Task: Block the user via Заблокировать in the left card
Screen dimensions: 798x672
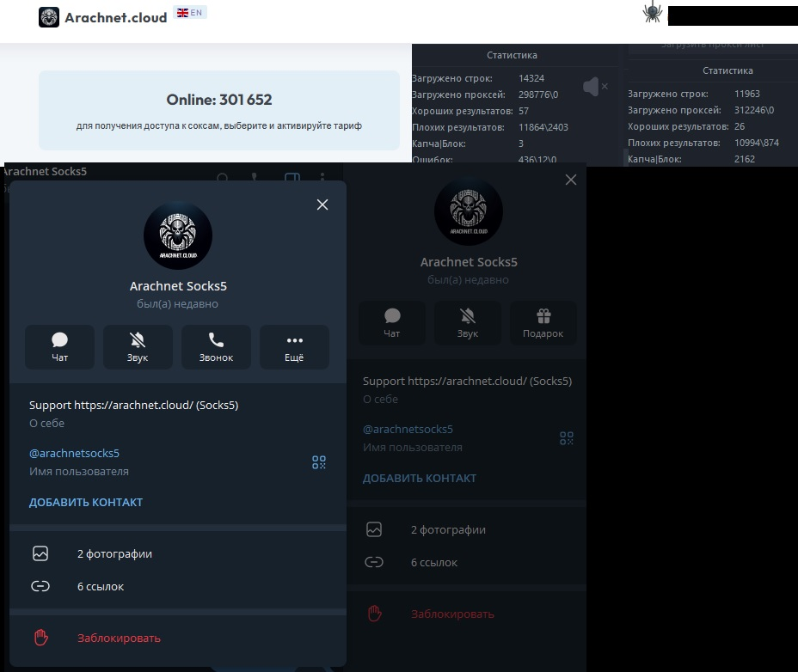Action: click(x=119, y=638)
